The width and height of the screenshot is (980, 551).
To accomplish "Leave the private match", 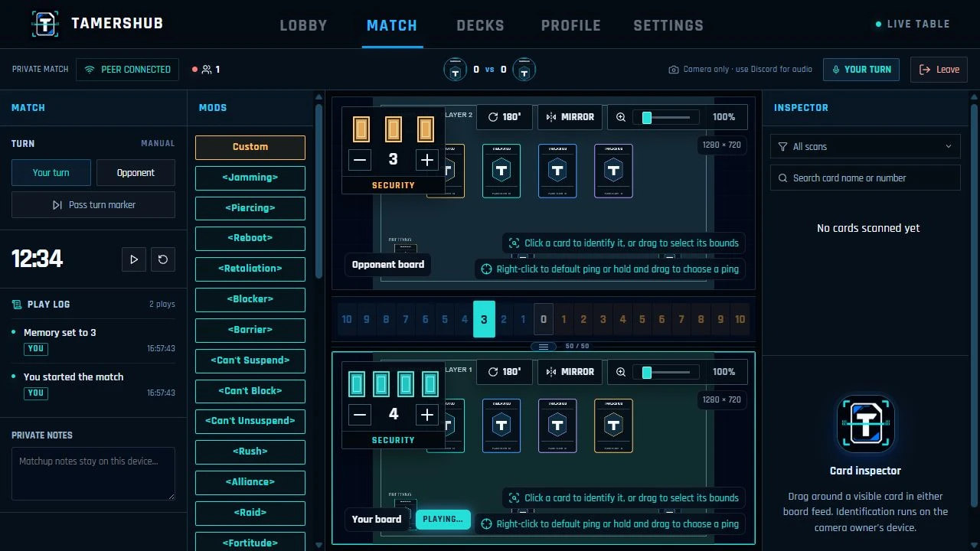I will (x=939, y=70).
